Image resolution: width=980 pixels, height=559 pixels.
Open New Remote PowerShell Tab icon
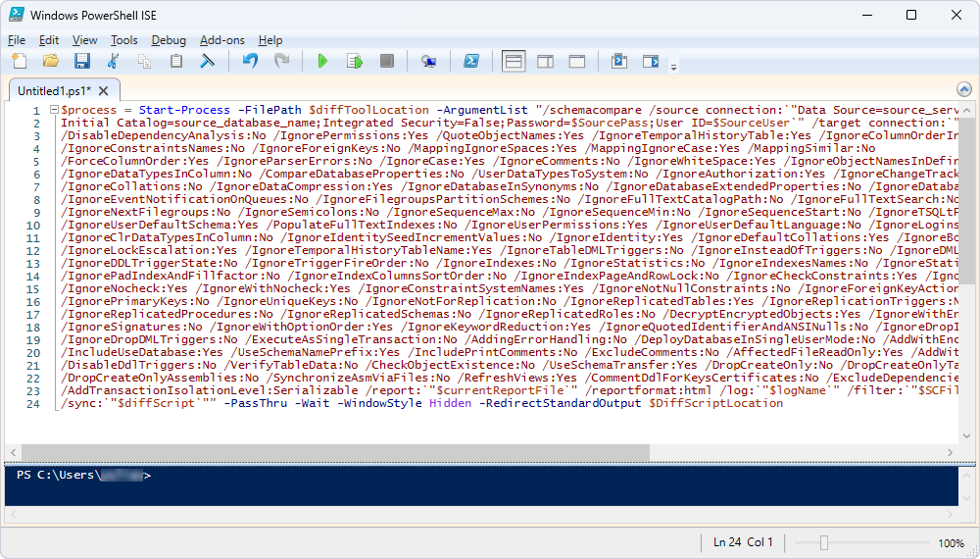(x=429, y=61)
